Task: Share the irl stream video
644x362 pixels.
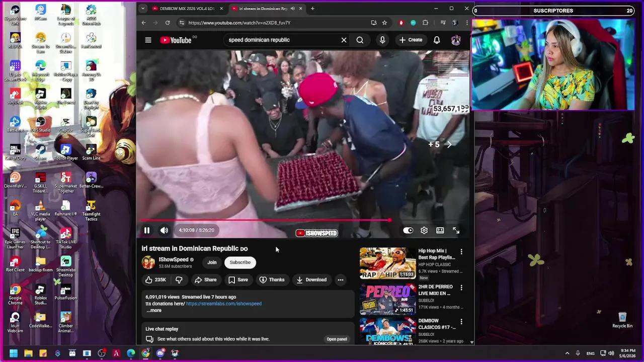Action: point(205,280)
